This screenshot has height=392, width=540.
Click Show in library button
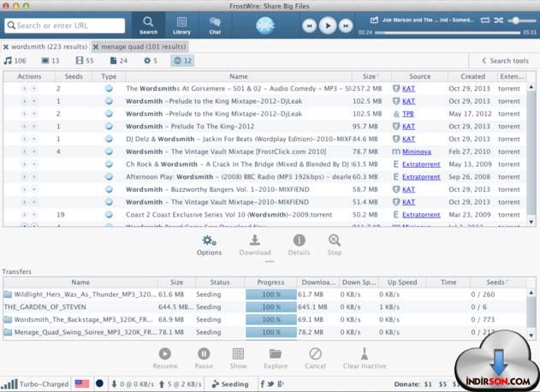238,359
